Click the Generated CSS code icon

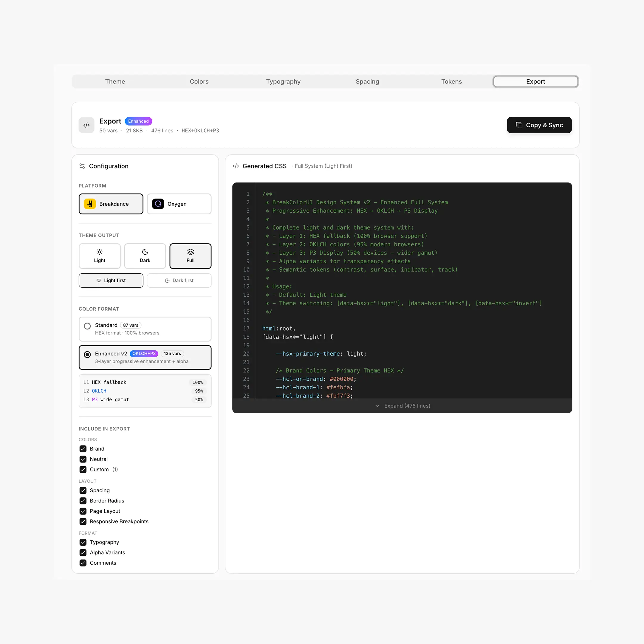[236, 166]
